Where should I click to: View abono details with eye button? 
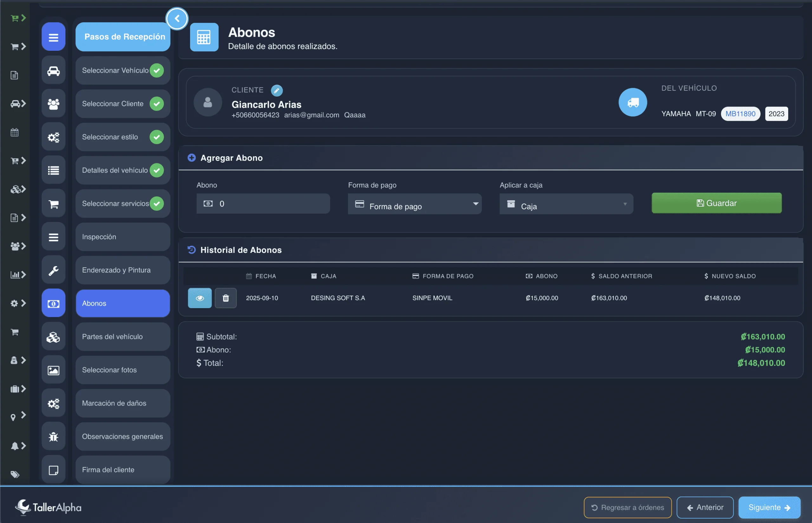[200, 298]
